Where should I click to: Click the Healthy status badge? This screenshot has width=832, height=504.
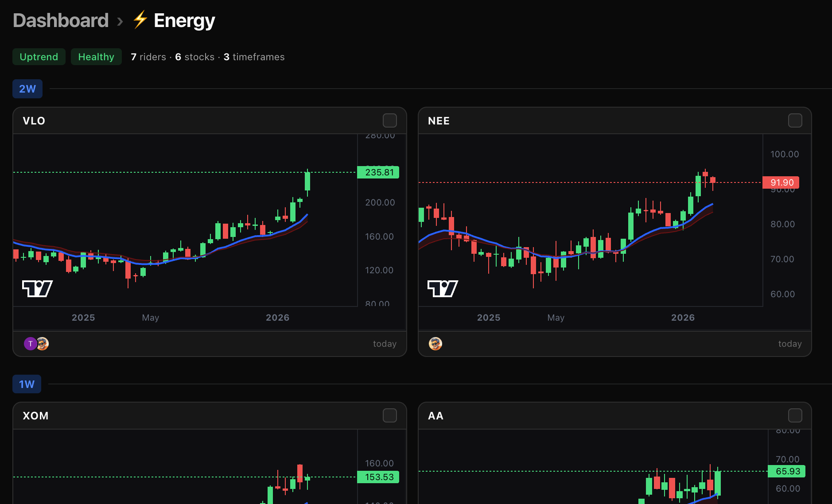pyautogui.click(x=96, y=57)
